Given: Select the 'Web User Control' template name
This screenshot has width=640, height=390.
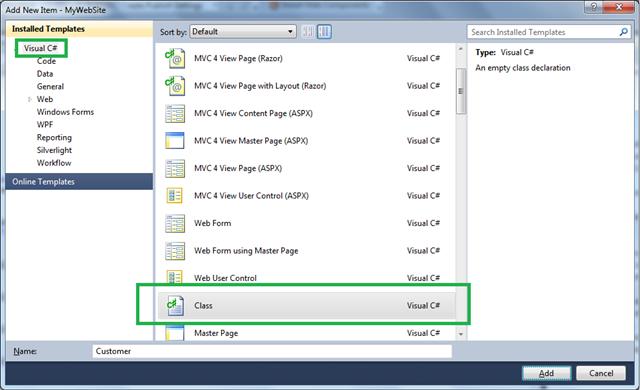Looking at the screenshot, I should click(225, 278).
